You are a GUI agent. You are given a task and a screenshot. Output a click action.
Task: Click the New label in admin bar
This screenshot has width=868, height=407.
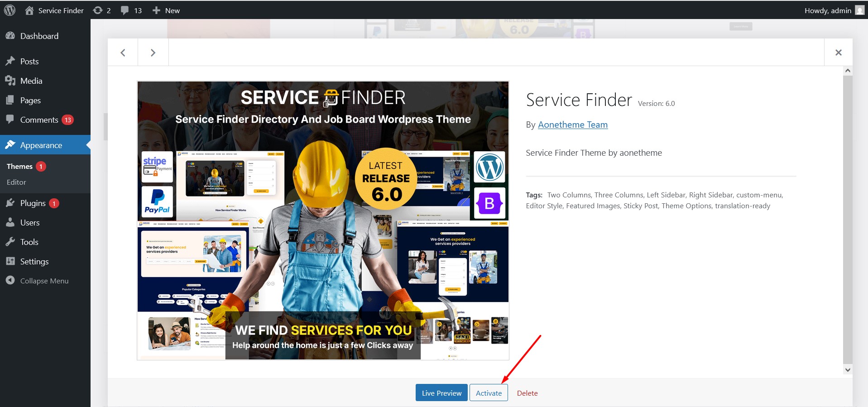click(173, 10)
